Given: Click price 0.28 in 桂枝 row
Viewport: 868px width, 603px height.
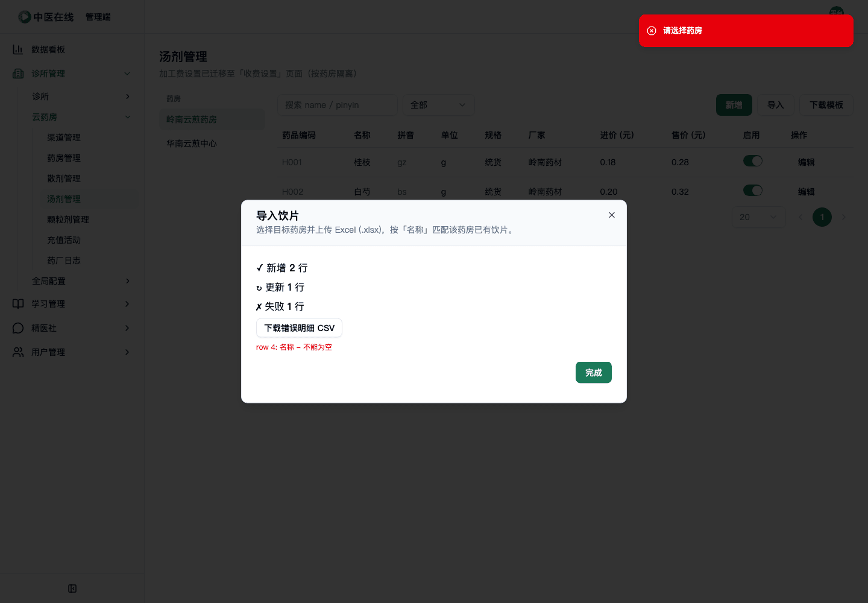Looking at the screenshot, I should click(x=680, y=162).
